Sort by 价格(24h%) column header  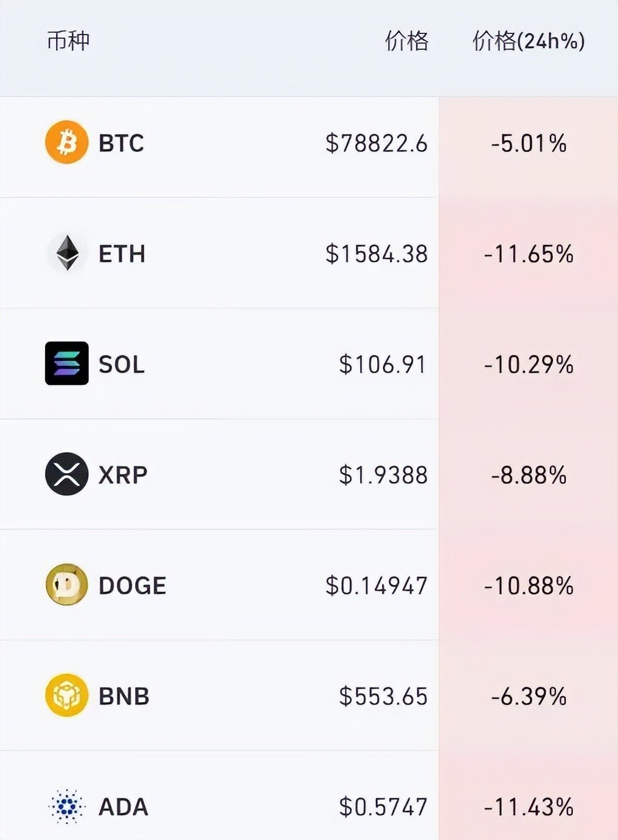point(529,41)
